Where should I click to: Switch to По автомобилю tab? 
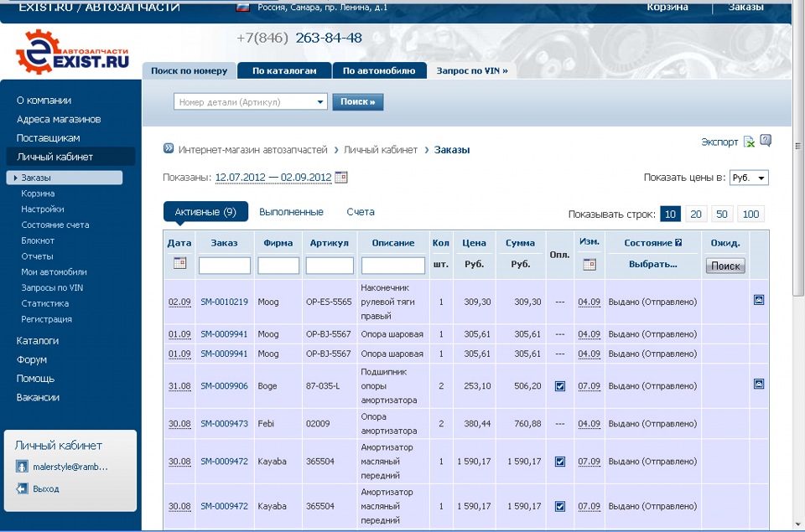[379, 71]
